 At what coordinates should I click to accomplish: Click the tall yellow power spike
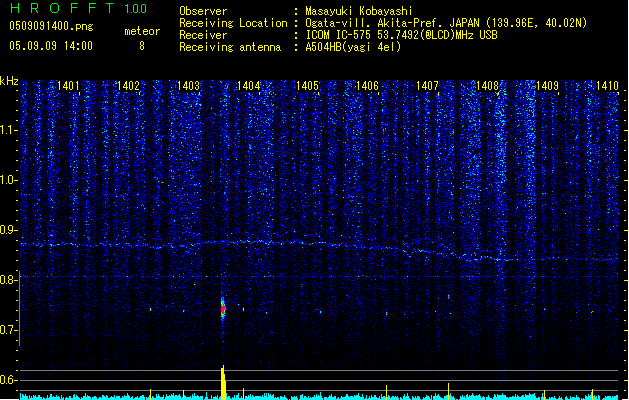pyautogui.click(x=223, y=382)
